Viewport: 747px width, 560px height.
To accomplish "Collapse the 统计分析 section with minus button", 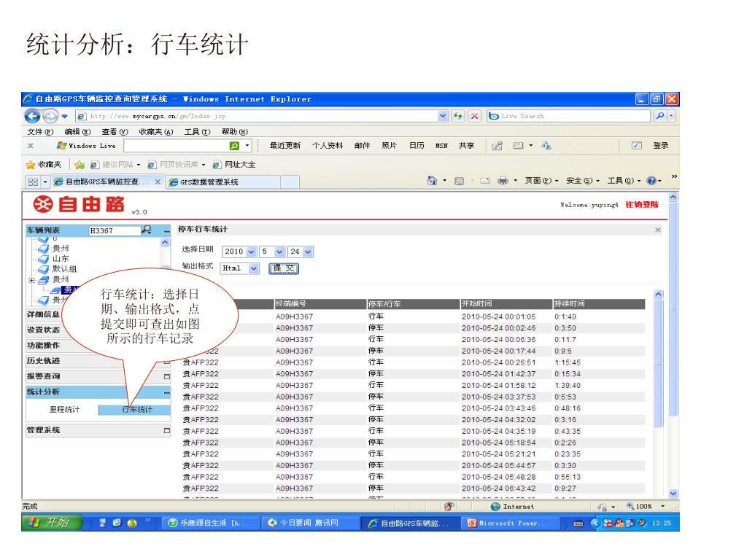I will pyautogui.click(x=166, y=392).
